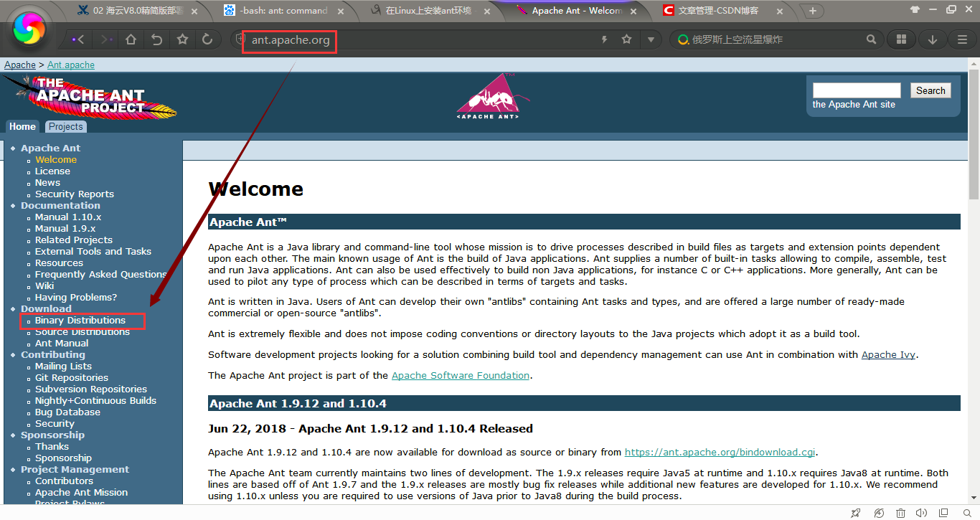Switch to the 海云V8.0精简版部署 tab

click(137, 10)
